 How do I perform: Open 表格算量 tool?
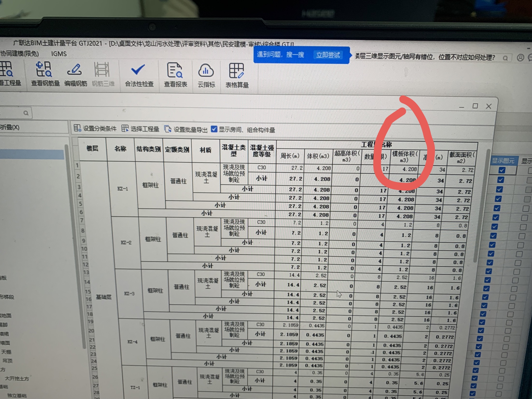[237, 76]
